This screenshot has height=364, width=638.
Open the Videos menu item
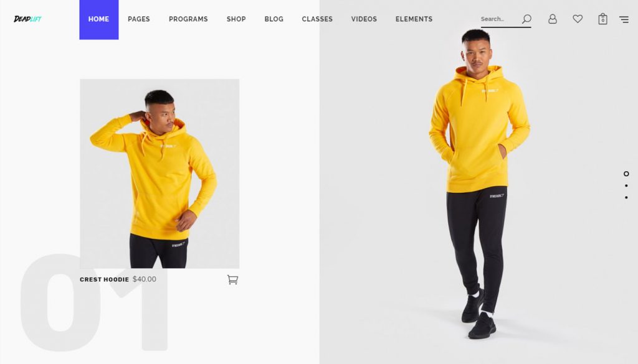tap(364, 19)
